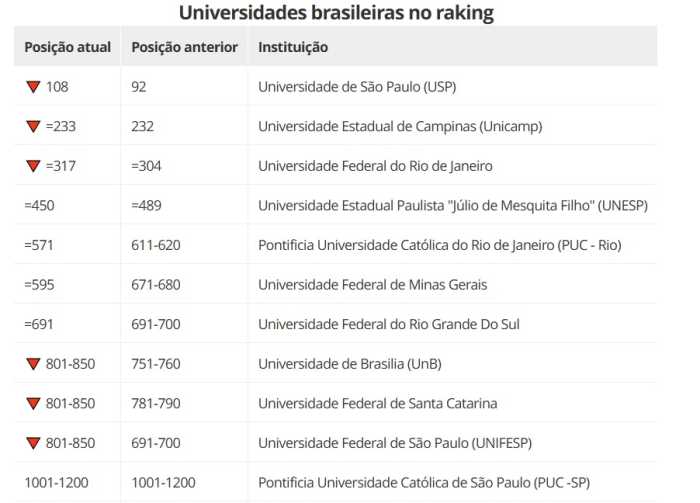This screenshot has width=700, height=503.
Task: Click the PUC - Rio institution name
Action: pos(440,245)
